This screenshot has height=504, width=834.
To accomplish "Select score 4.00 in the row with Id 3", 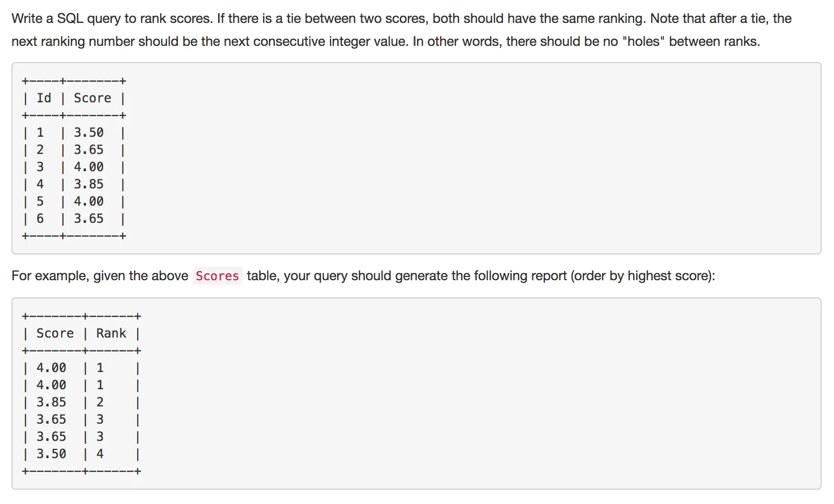I will [x=88, y=167].
